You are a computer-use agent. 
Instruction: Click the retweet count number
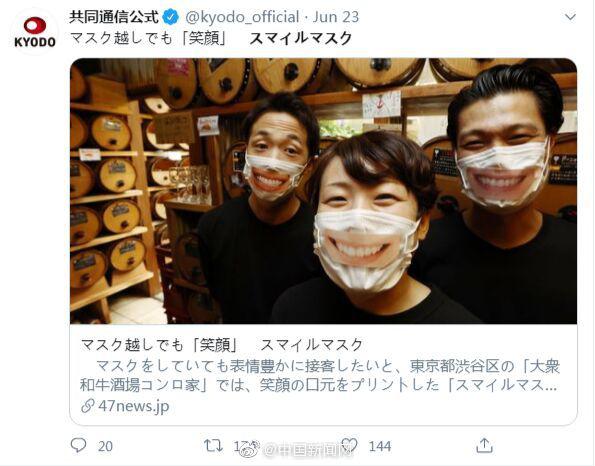[x=241, y=446]
